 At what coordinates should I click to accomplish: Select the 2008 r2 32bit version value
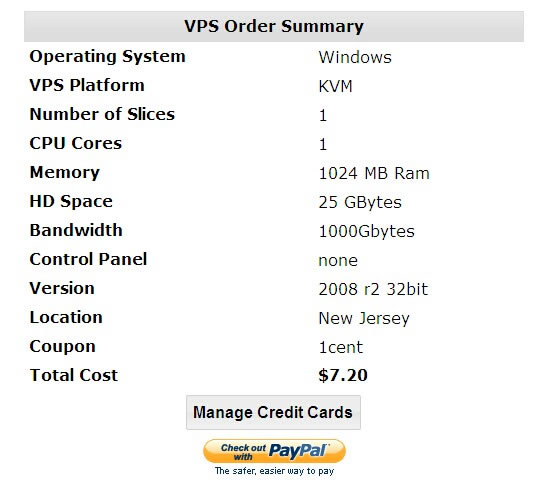click(373, 289)
